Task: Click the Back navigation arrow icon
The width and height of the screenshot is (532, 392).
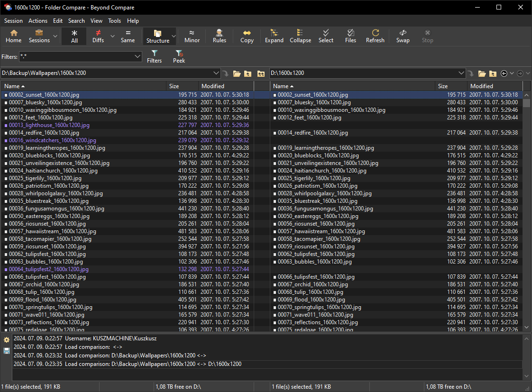Action: (x=504, y=73)
